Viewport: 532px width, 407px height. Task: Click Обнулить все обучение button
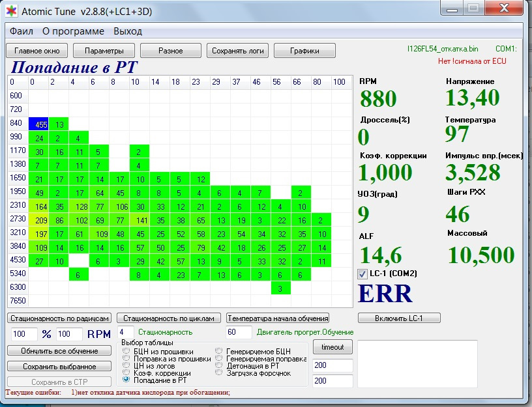(x=59, y=350)
